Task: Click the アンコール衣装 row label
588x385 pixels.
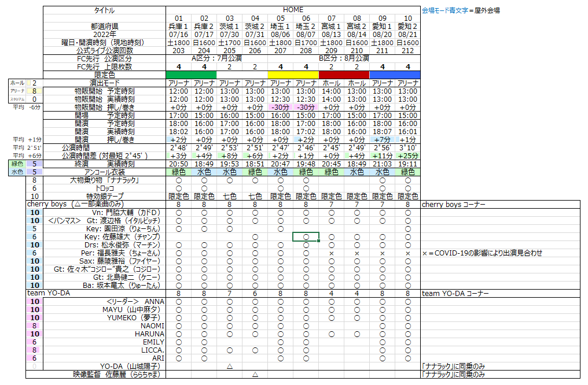Action: 104,172
